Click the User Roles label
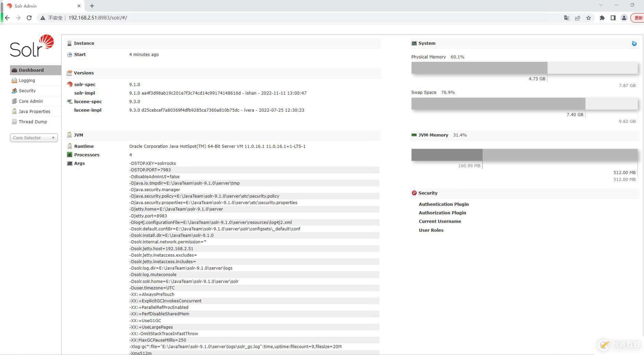The height and width of the screenshot is (355, 644). (x=431, y=230)
